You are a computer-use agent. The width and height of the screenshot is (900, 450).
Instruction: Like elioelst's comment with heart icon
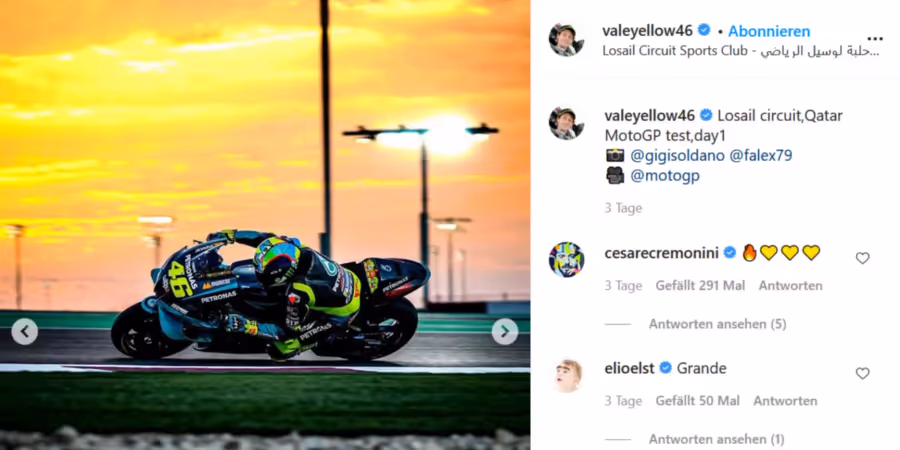click(862, 374)
